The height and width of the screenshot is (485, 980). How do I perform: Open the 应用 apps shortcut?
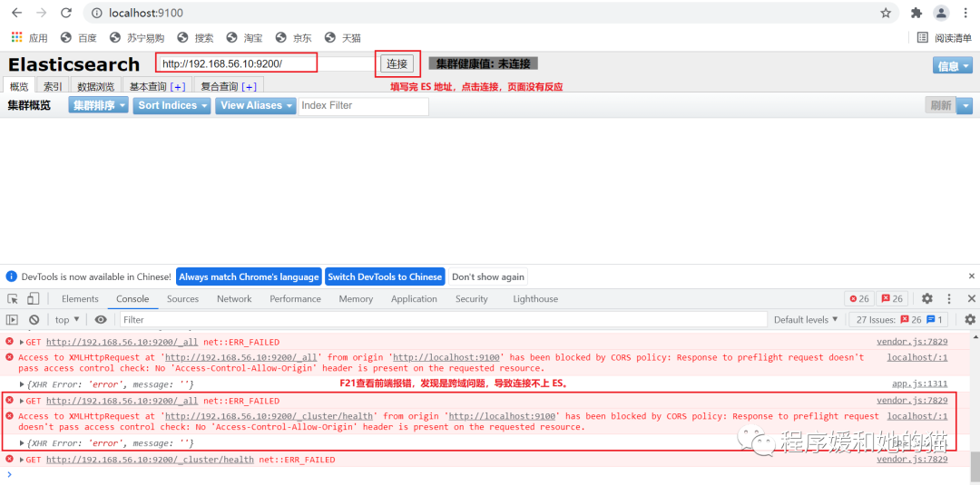point(29,38)
